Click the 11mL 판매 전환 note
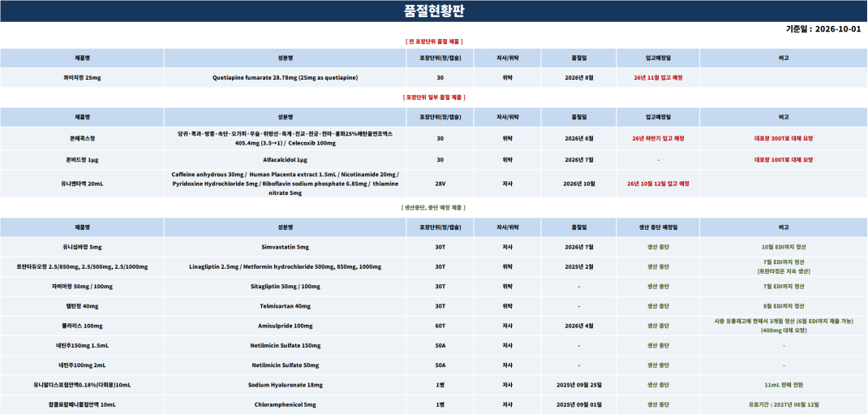This screenshot has height=415, width=868. click(784, 385)
